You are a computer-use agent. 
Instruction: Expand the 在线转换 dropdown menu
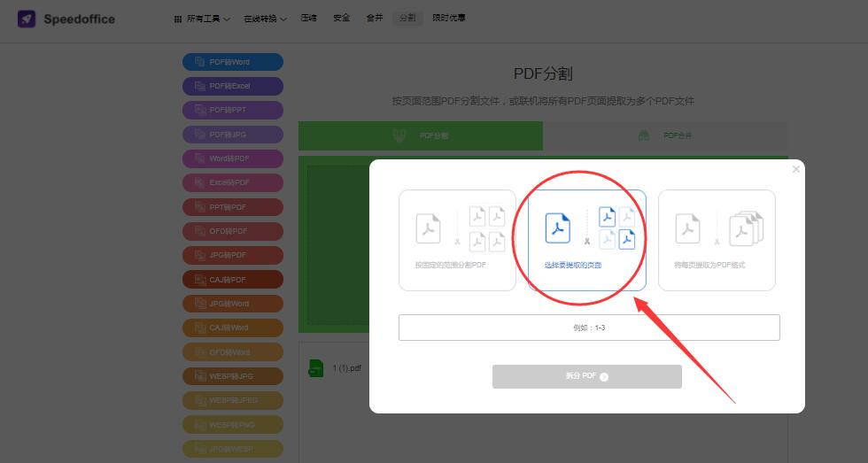(x=265, y=19)
